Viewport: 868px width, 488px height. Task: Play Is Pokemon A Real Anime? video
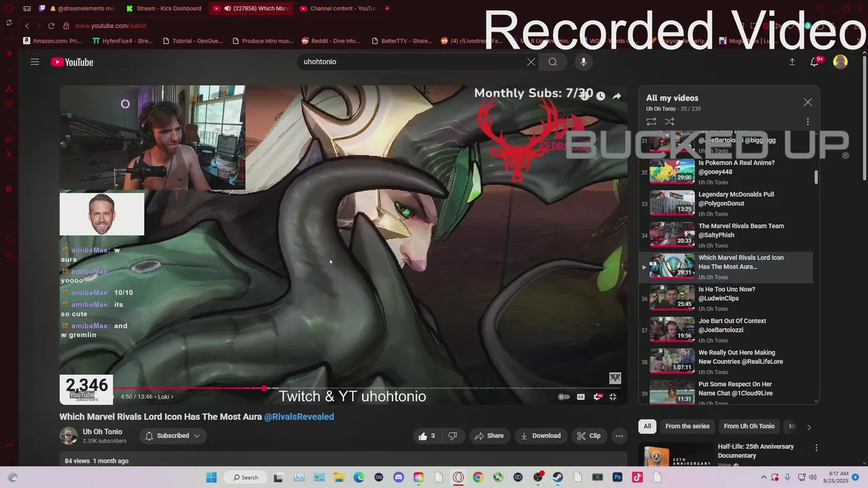click(x=726, y=172)
